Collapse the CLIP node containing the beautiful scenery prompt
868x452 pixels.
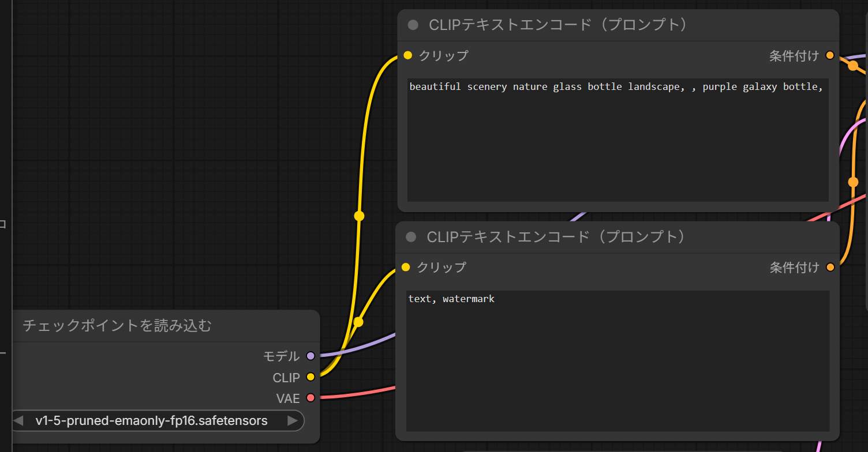click(x=413, y=25)
